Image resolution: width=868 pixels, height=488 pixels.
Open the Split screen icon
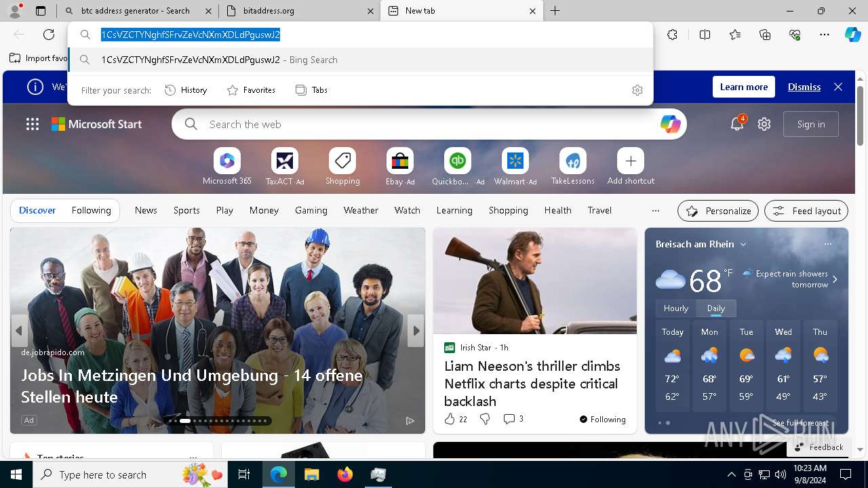click(x=705, y=35)
